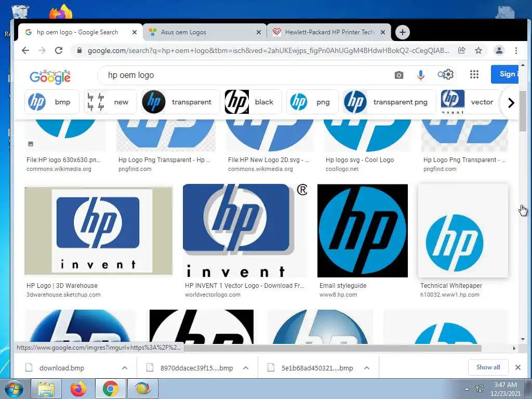
Task: Open Google search settings gear
Action: 448,74
